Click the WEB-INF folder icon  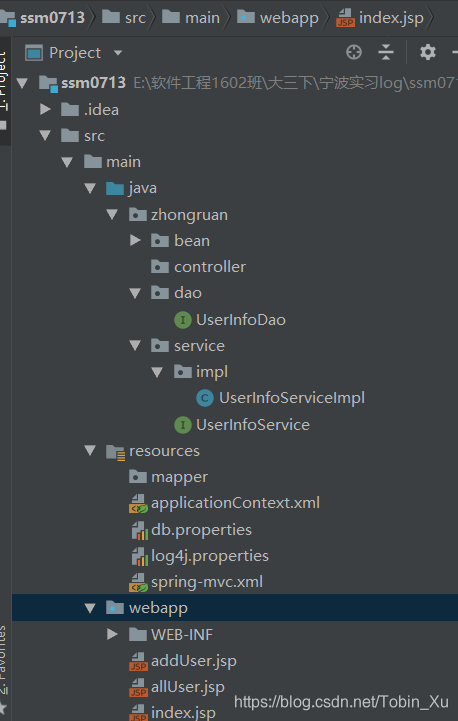pos(137,635)
